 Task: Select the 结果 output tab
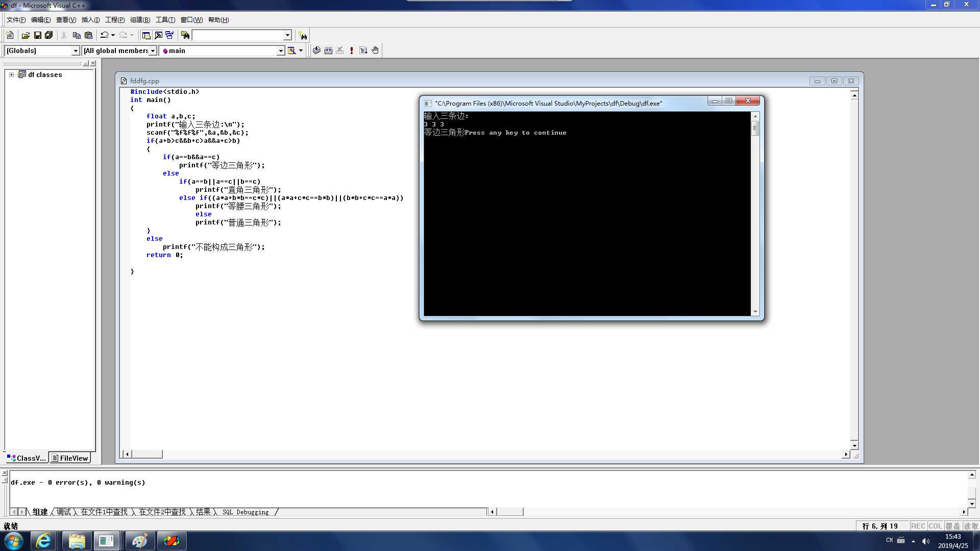click(x=203, y=512)
